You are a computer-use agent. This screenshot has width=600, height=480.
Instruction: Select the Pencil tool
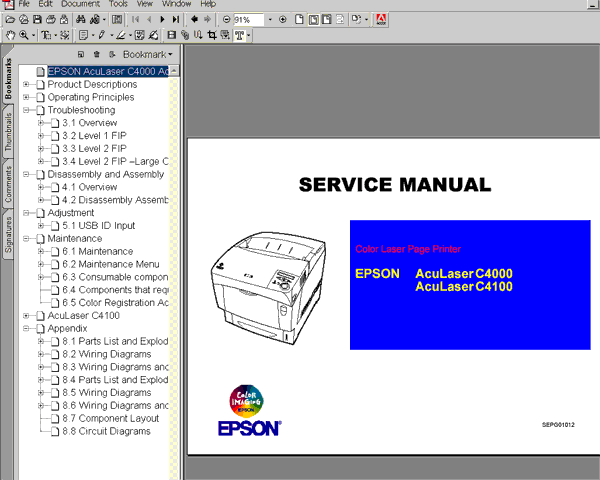pyautogui.click(x=101, y=36)
